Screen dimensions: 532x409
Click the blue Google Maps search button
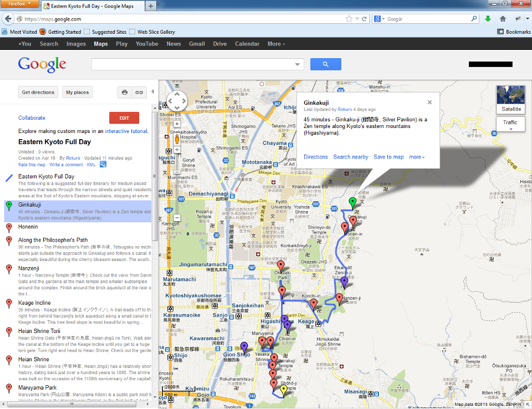pyautogui.click(x=325, y=64)
